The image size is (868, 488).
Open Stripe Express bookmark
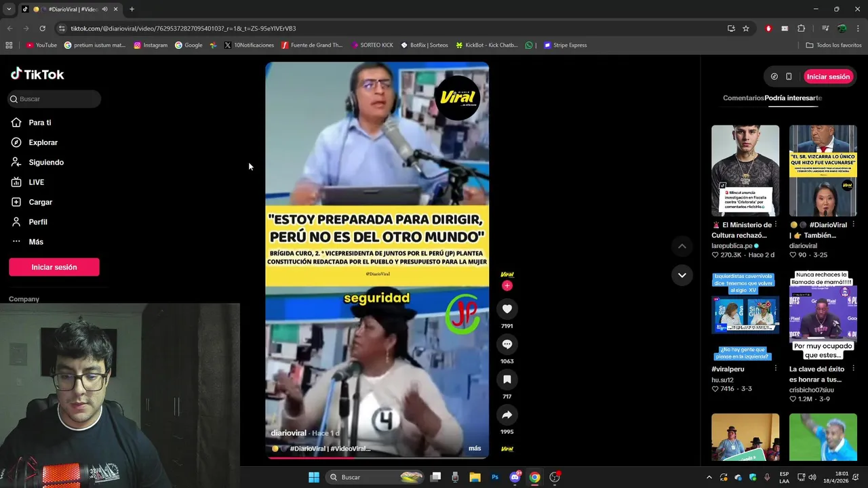click(566, 45)
